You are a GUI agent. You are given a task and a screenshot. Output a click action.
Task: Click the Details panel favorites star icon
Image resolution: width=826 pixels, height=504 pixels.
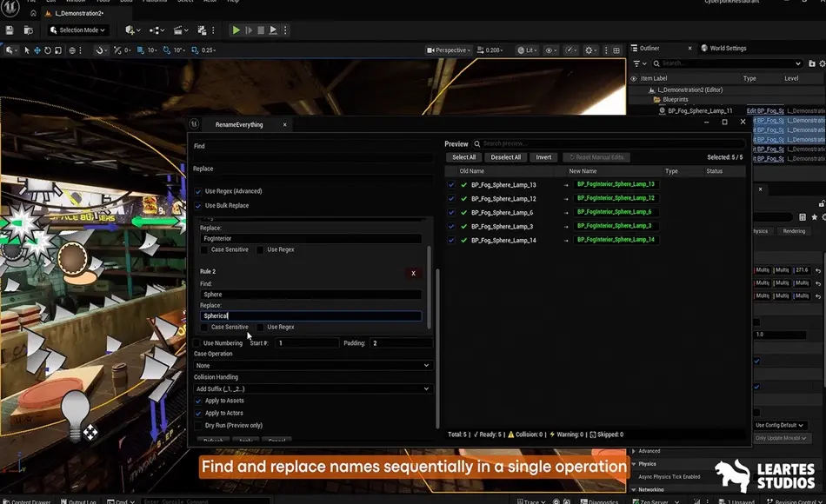815,217
